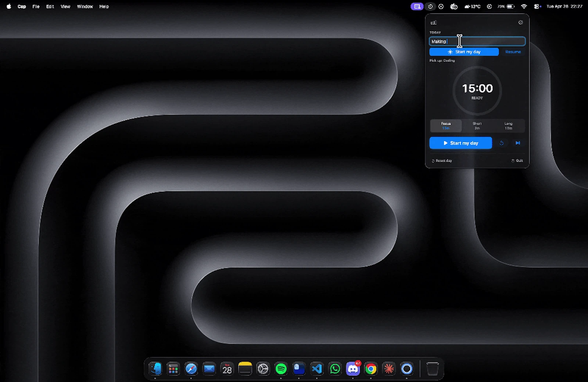The image size is (588, 382).
Task: Open the statistics bar-chart icon in timer panel
Action: point(434,23)
